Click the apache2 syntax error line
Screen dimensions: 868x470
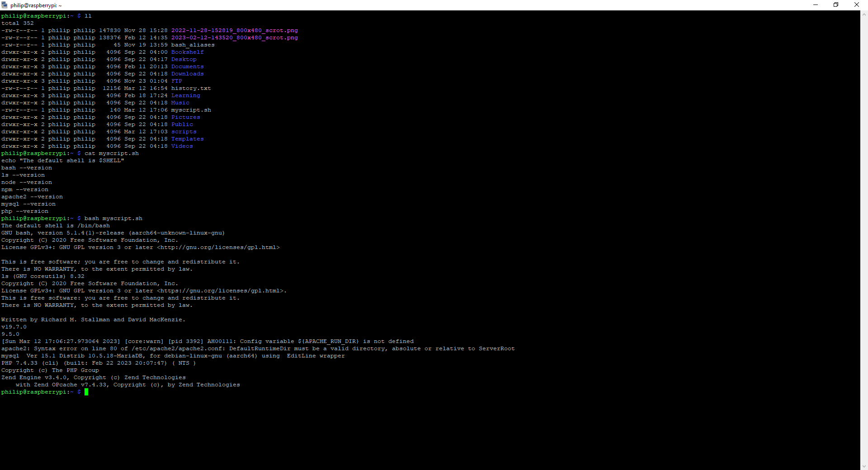click(x=258, y=348)
